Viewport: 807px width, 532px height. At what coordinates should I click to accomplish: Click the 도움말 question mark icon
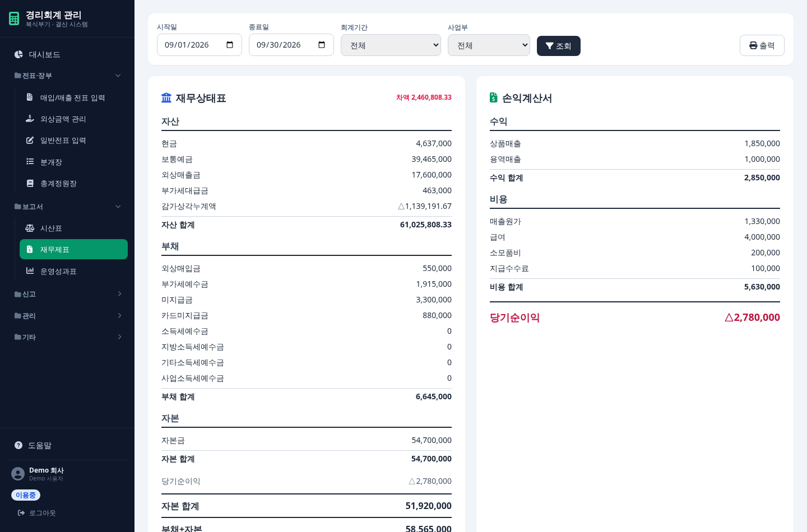tap(18, 445)
